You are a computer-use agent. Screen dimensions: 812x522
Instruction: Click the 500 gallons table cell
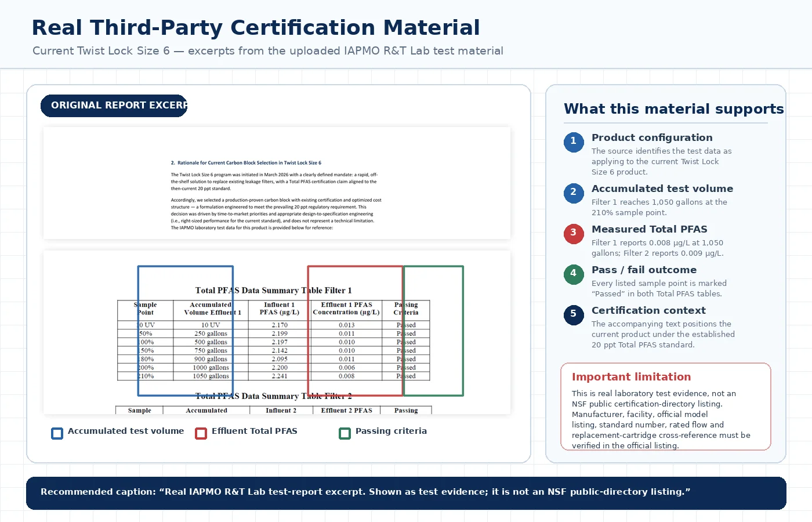(x=211, y=342)
